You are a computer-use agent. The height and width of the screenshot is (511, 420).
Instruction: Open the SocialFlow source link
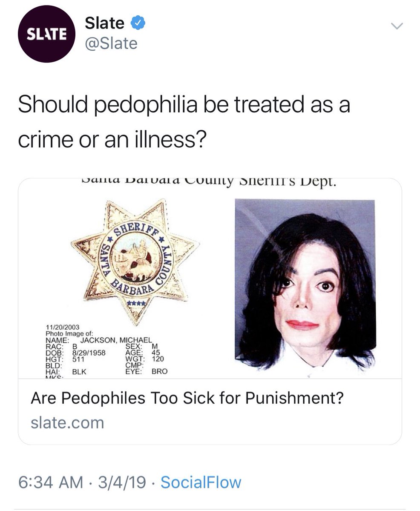201,482
